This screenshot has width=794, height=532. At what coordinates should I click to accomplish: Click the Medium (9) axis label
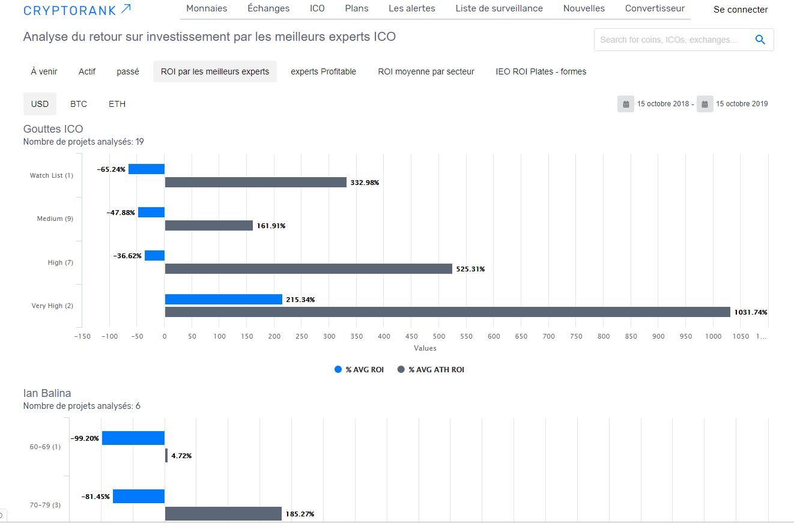55,219
